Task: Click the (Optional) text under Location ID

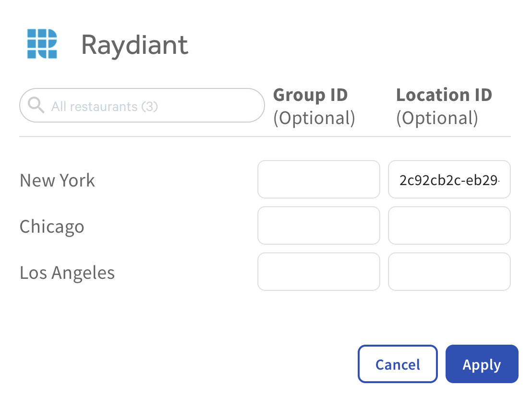Action: [437, 118]
